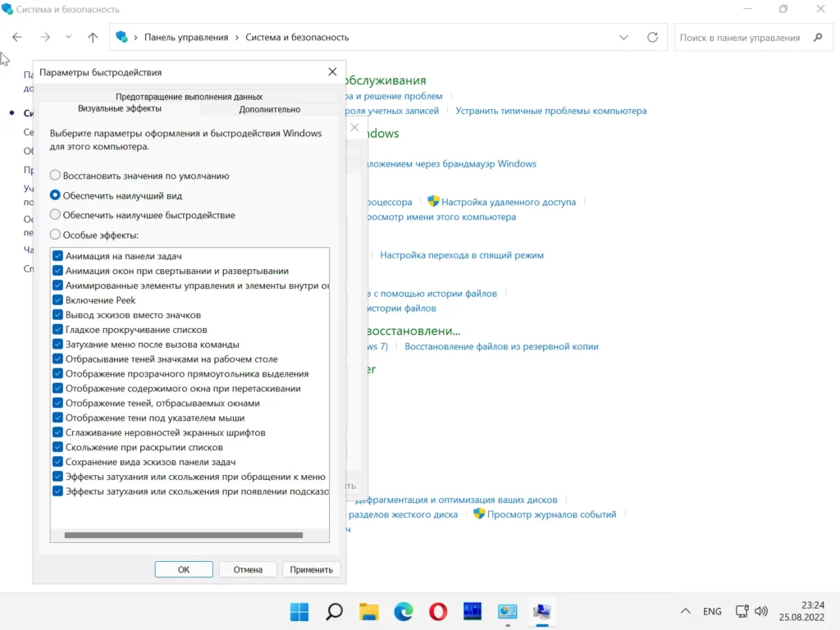The image size is (840, 630).
Task: Click the volume icon in the system tray
Action: [x=761, y=611]
